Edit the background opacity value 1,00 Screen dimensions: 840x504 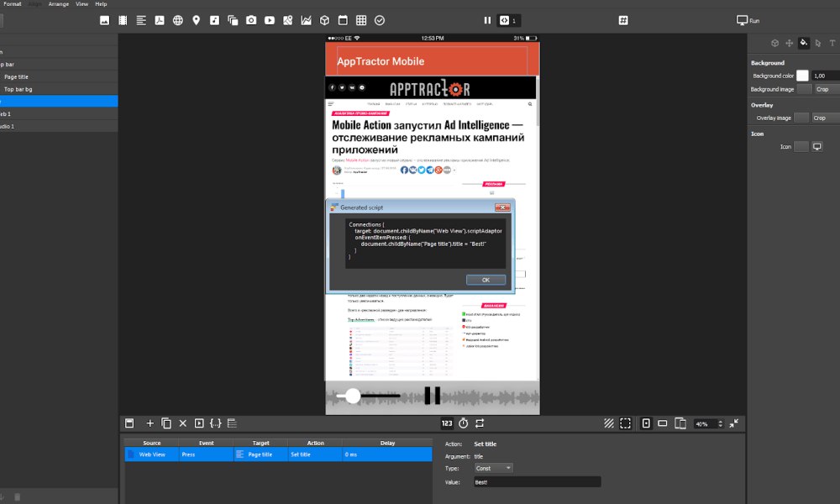pyautogui.click(x=826, y=76)
